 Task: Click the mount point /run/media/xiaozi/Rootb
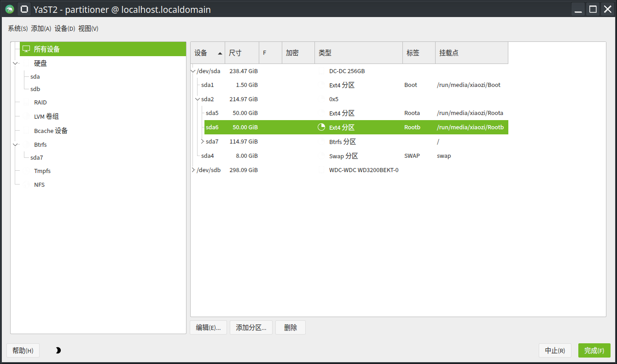click(471, 127)
